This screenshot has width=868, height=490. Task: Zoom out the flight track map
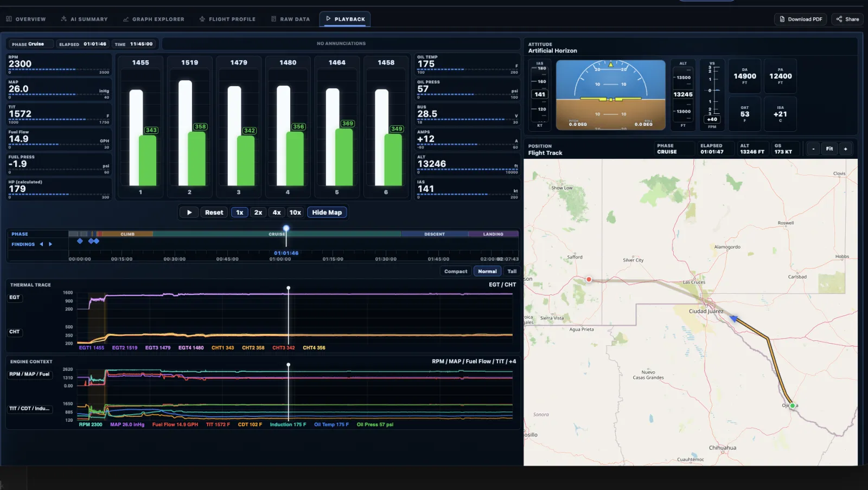click(x=813, y=149)
